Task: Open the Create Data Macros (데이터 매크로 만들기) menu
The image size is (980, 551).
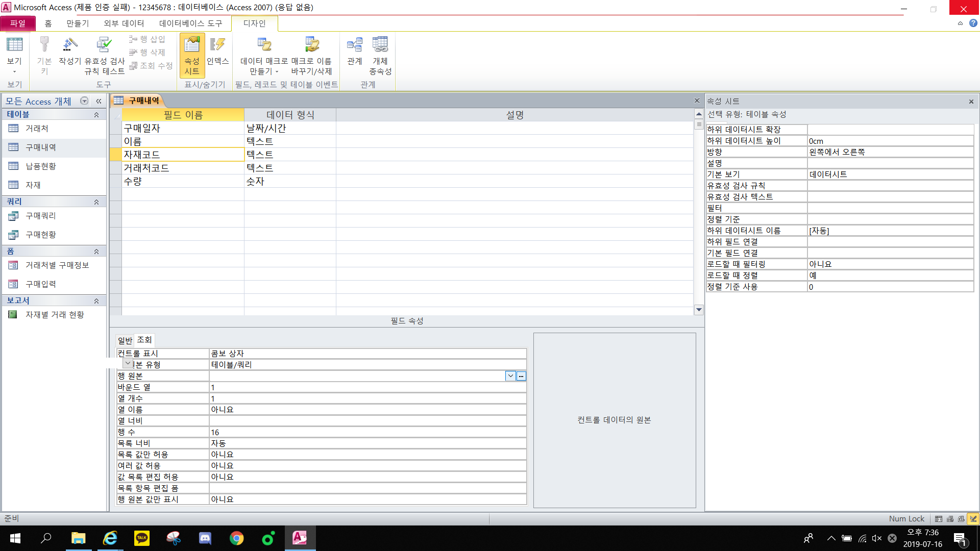Action: pyautogui.click(x=264, y=55)
